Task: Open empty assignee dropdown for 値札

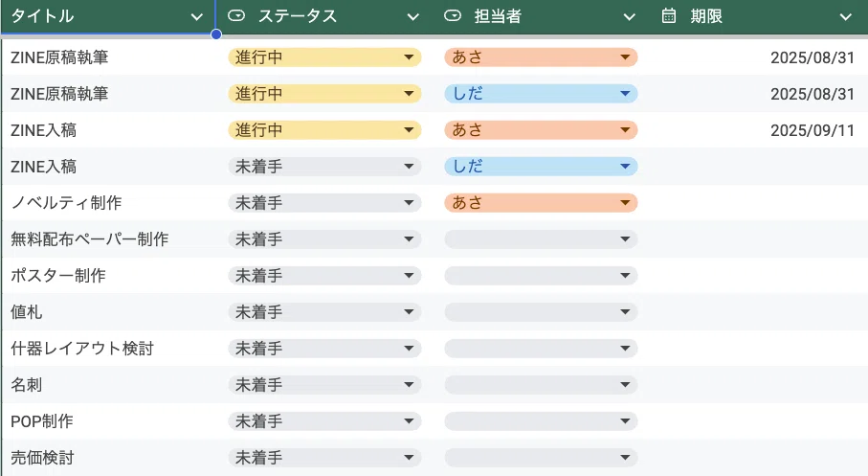Action: tap(541, 312)
